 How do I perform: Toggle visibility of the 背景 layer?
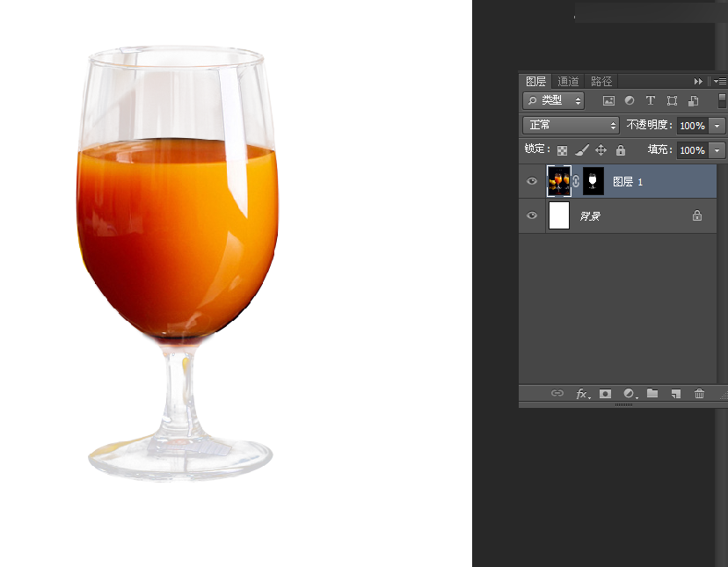(531, 215)
